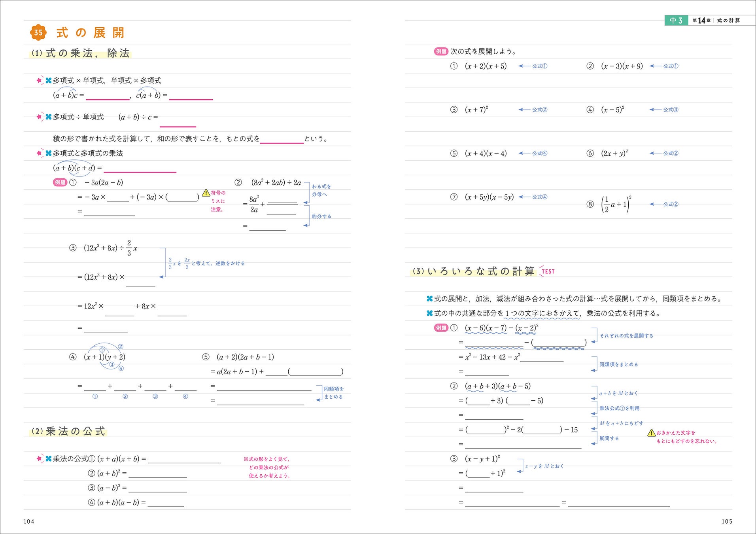This screenshot has height=534, width=756.
Task: Click the 例題 badge beside 次の式を展開しよう
Action: coord(441,51)
